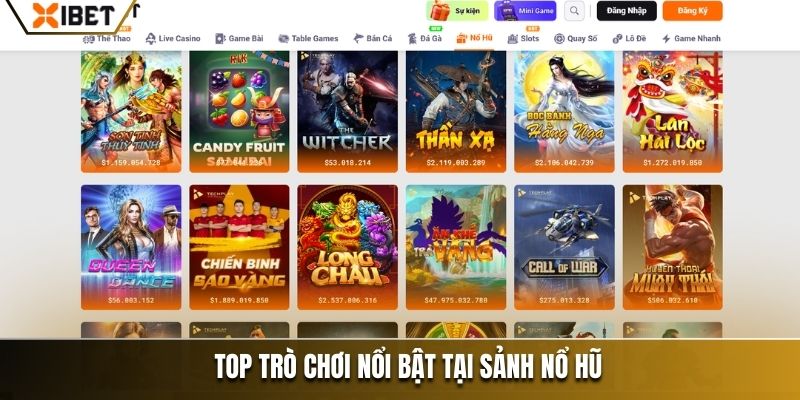Screen dimensions: 800x400
Task: Click the search magnifier icon
Action: [x=574, y=11]
